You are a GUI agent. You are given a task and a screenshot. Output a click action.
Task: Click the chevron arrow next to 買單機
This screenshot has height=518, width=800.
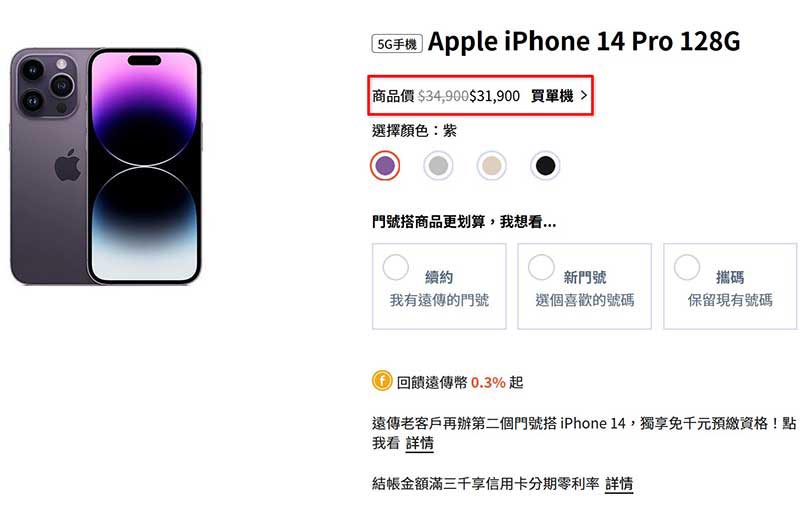point(584,95)
